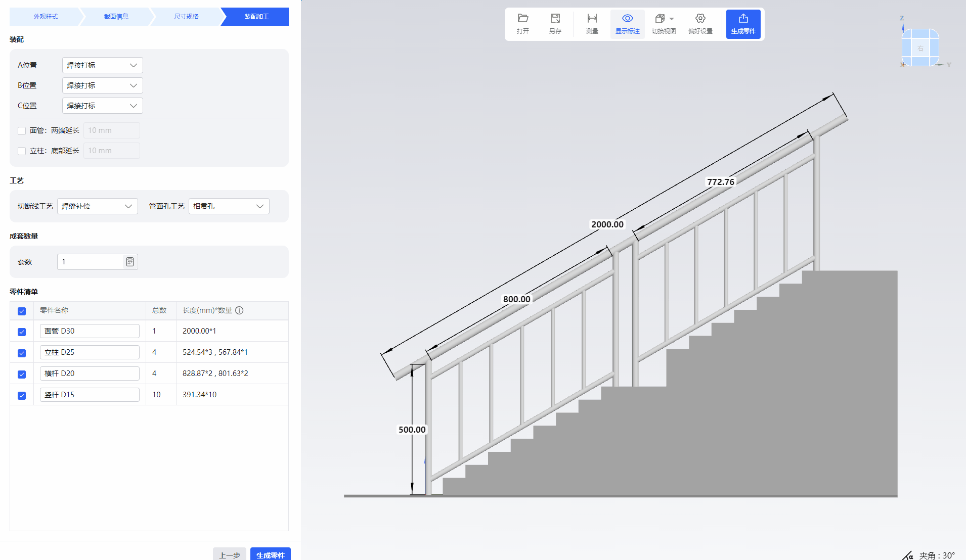The height and width of the screenshot is (560, 966).
Task: Edit the 竖杆 D15 name field
Action: pyautogui.click(x=90, y=395)
